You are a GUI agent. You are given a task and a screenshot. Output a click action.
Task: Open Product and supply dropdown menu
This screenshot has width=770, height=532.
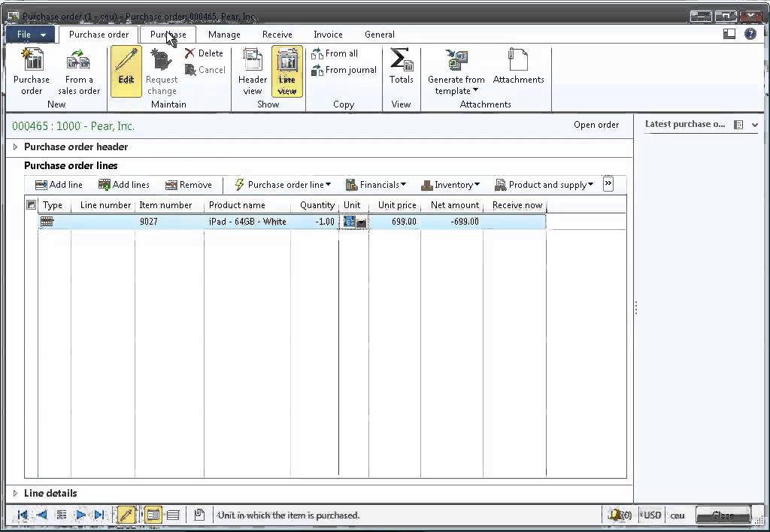coord(544,185)
